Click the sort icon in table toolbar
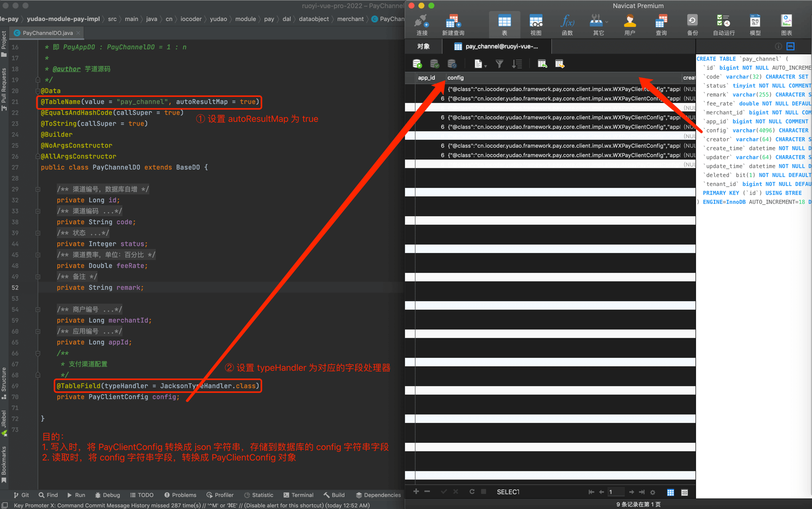 (517, 64)
